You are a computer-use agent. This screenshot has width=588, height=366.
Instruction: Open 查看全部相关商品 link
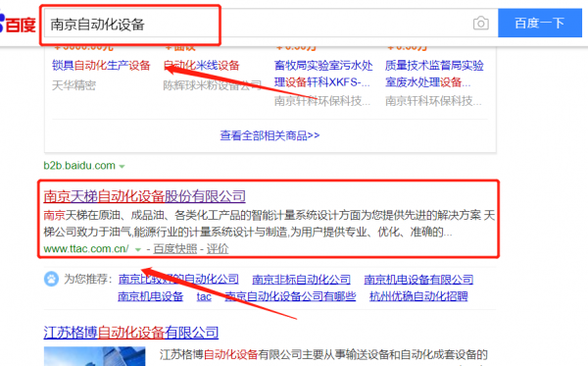[269, 135]
